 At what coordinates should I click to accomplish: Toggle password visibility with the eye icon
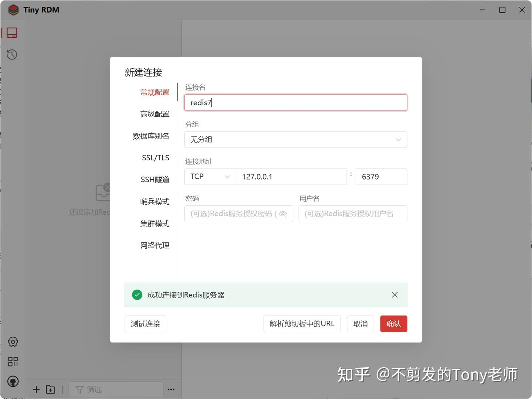tap(283, 214)
